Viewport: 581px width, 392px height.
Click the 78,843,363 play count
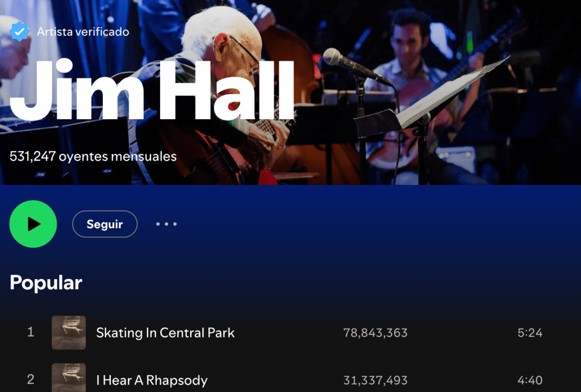click(375, 333)
